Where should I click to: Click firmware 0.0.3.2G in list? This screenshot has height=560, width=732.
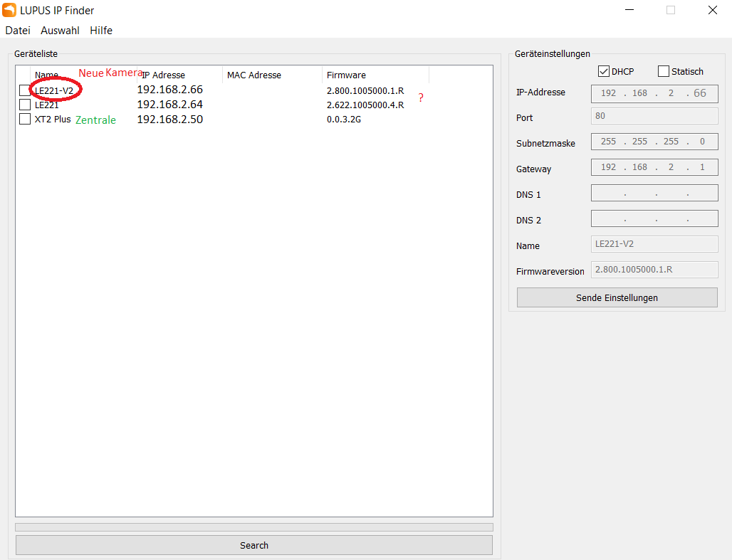tap(344, 120)
